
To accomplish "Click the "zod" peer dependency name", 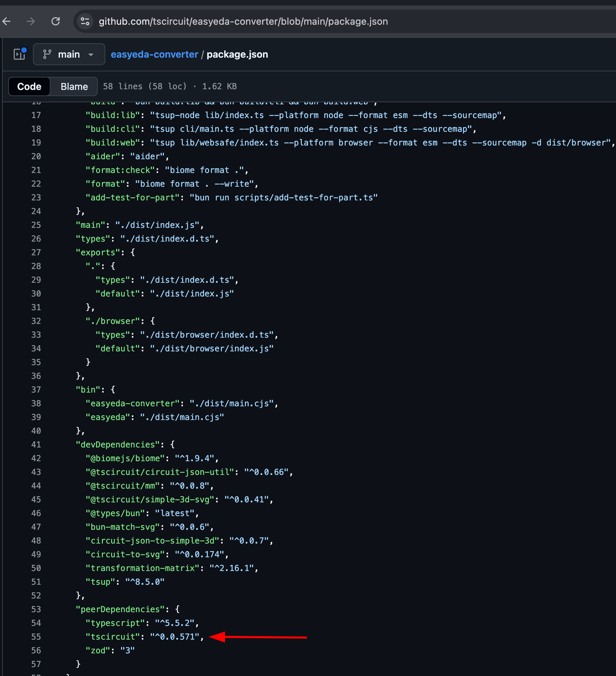I will [x=98, y=651].
